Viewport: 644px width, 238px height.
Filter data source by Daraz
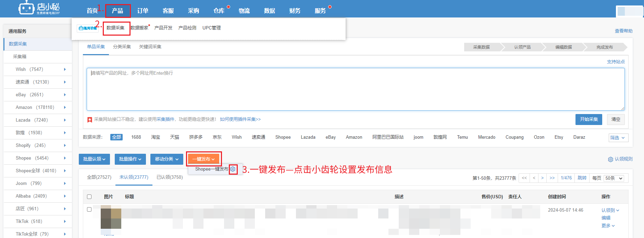click(x=579, y=137)
